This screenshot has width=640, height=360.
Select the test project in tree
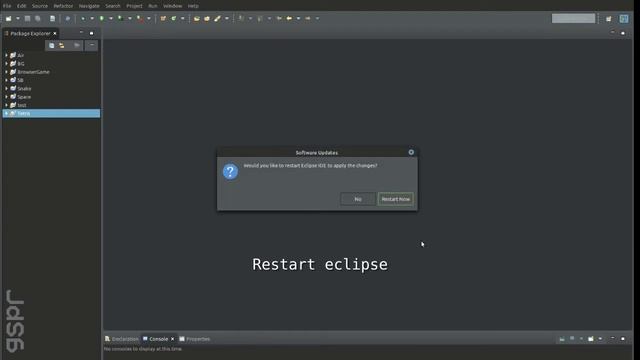[22, 105]
